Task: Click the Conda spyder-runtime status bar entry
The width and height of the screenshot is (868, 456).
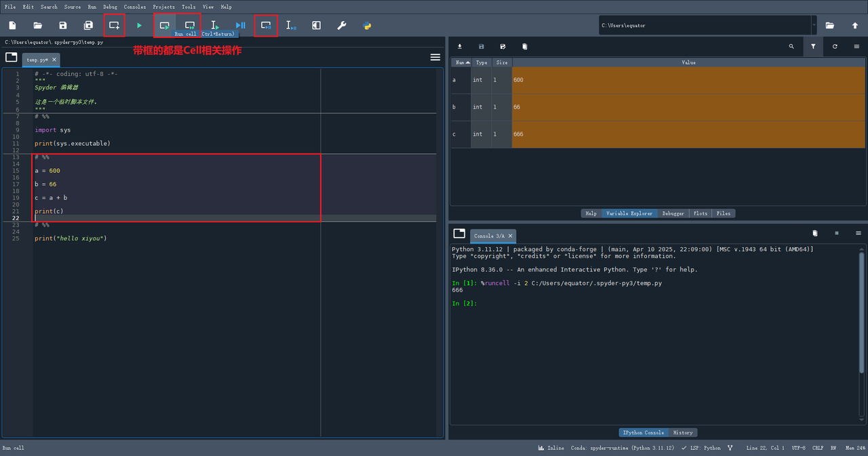Action: tap(623, 448)
